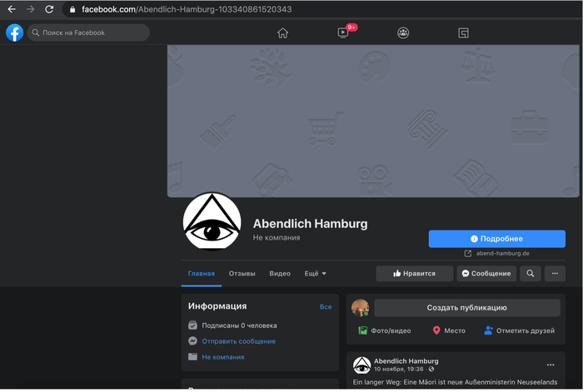
Task: Search the page with magnifier button
Action: coord(531,274)
